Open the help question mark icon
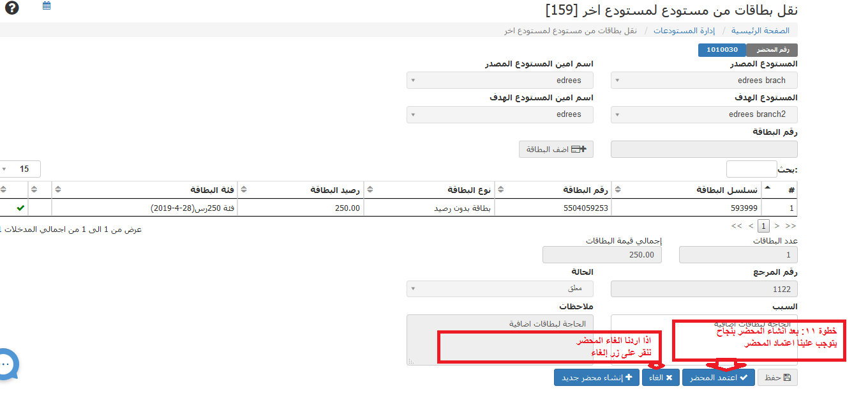The width and height of the screenshot is (868, 393). click(x=11, y=8)
